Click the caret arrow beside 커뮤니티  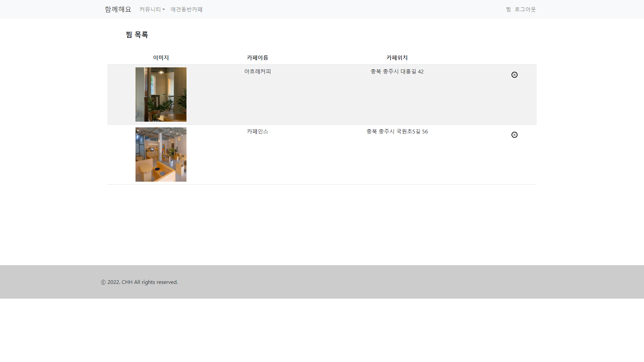(164, 10)
